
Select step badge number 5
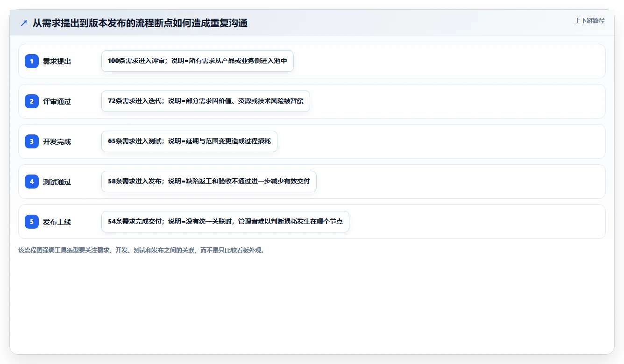(32, 222)
